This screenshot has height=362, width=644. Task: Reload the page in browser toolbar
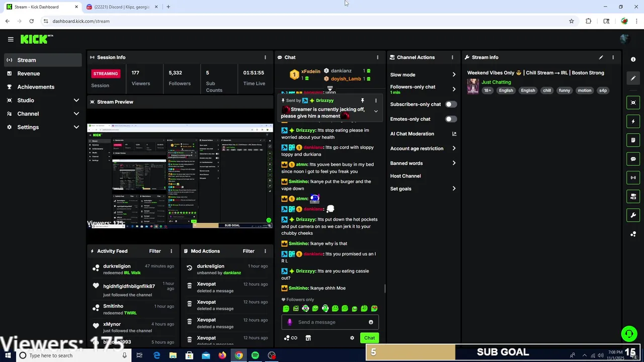point(31,21)
